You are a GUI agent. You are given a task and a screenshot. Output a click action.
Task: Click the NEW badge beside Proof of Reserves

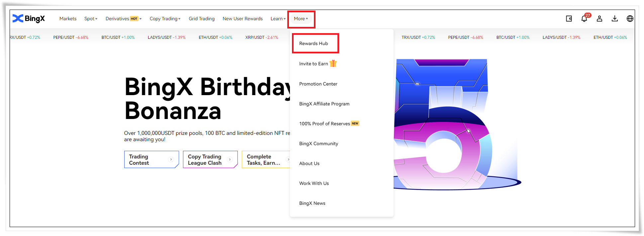click(x=355, y=123)
